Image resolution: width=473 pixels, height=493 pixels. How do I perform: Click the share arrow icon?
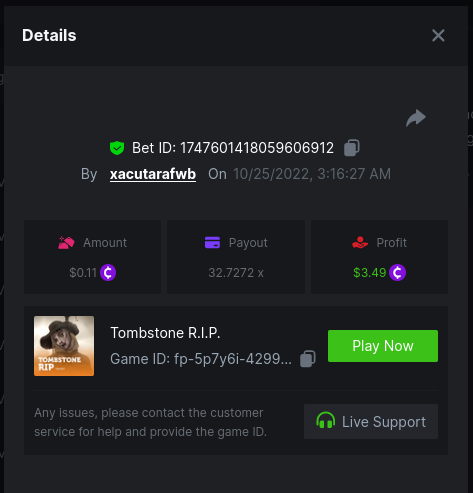(416, 118)
